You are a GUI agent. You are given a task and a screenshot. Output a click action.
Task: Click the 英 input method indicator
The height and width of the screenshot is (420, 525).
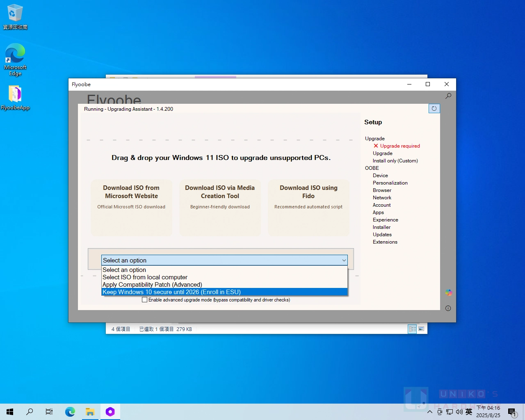[469, 412]
